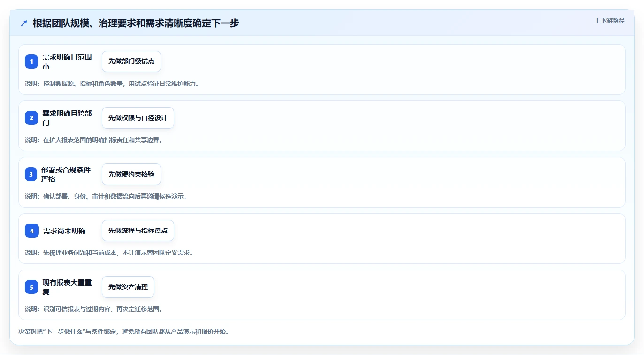Select the 先做资产清理 button

128,287
